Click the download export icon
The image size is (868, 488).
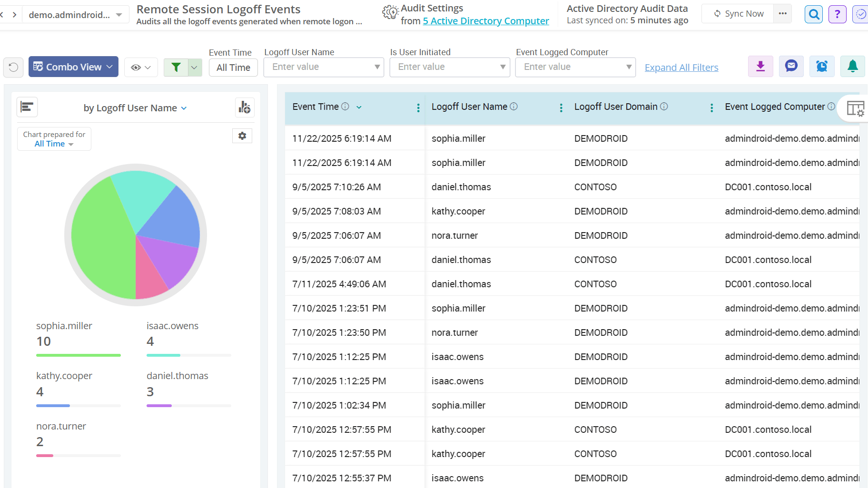tap(760, 67)
